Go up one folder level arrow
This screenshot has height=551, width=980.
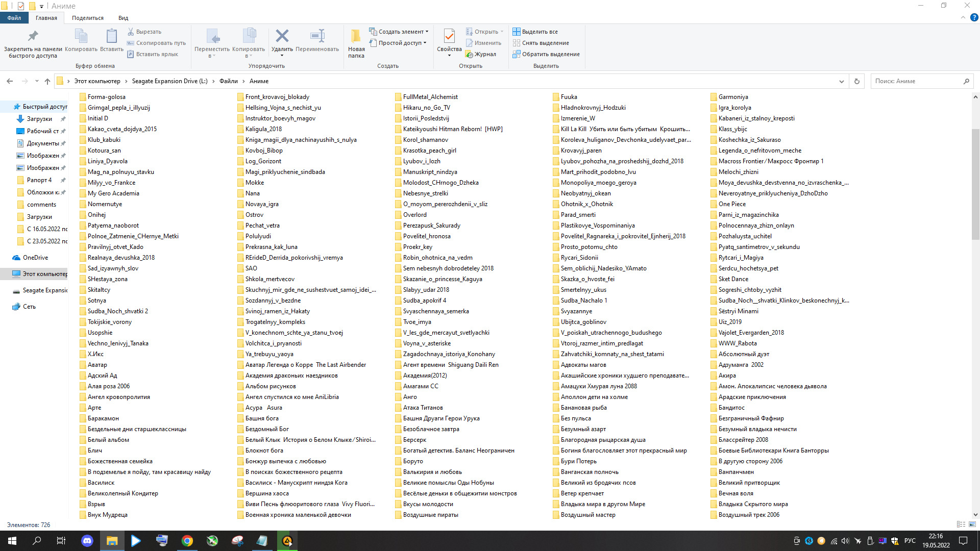click(47, 81)
